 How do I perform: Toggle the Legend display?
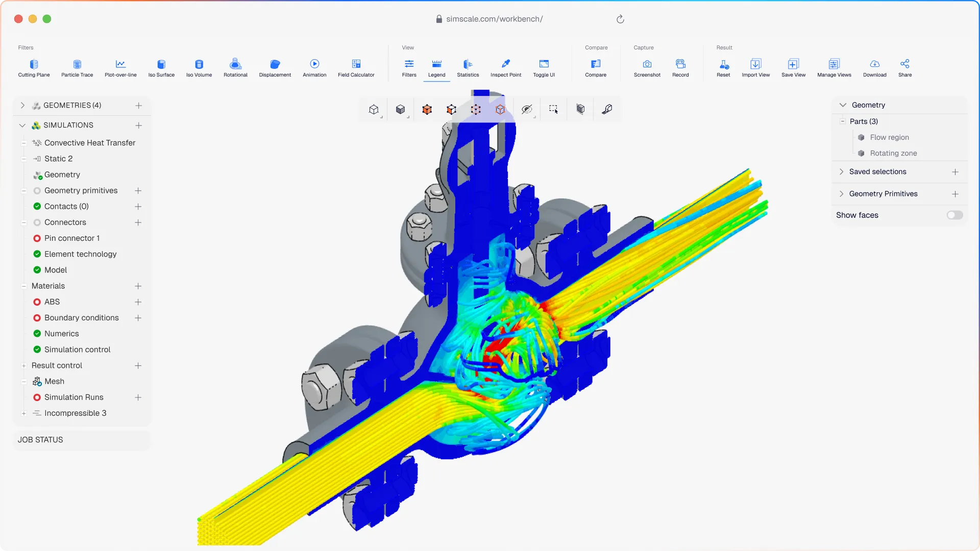(437, 67)
